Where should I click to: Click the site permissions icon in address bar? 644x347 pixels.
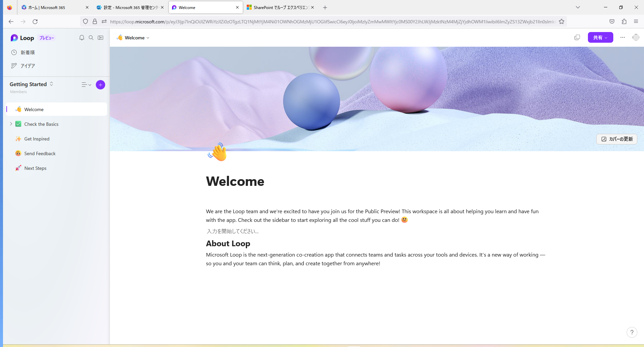[104, 21]
